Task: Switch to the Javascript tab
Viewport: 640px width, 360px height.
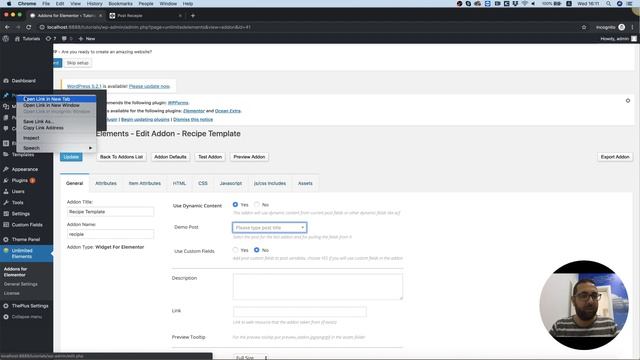Action: coord(231,183)
